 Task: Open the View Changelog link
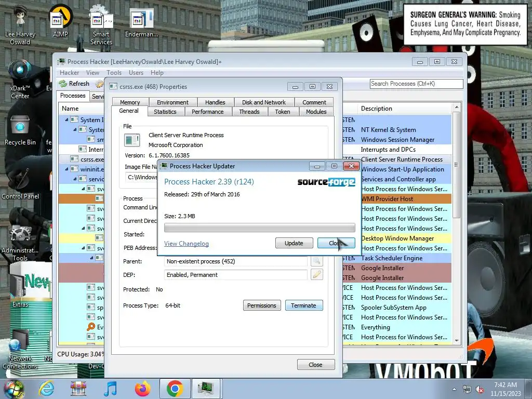coord(187,244)
